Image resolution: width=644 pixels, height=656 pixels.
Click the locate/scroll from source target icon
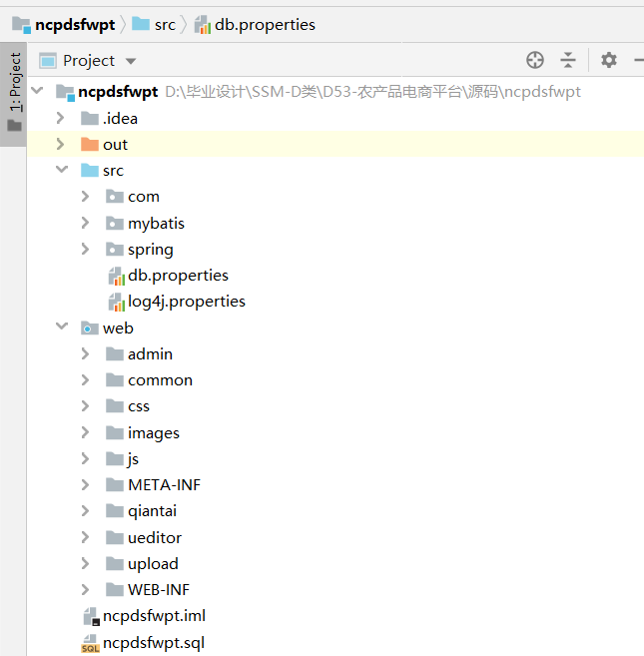(x=535, y=60)
